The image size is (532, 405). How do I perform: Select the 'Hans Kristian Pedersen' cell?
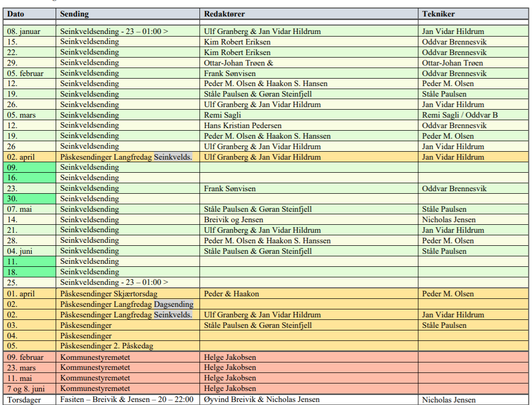309,126
